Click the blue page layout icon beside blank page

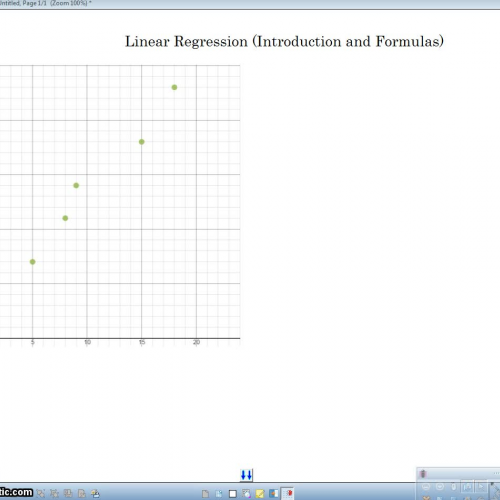click(x=219, y=494)
